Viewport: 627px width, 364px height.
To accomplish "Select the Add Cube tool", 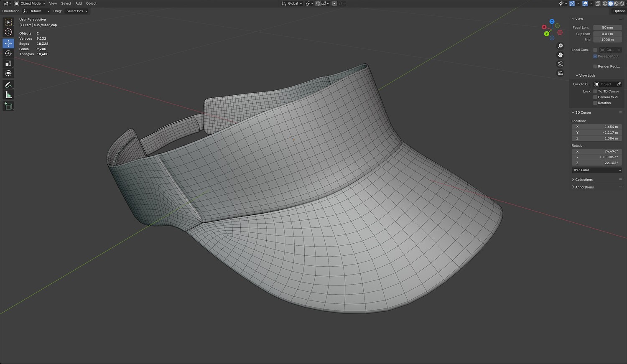I will [8, 106].
